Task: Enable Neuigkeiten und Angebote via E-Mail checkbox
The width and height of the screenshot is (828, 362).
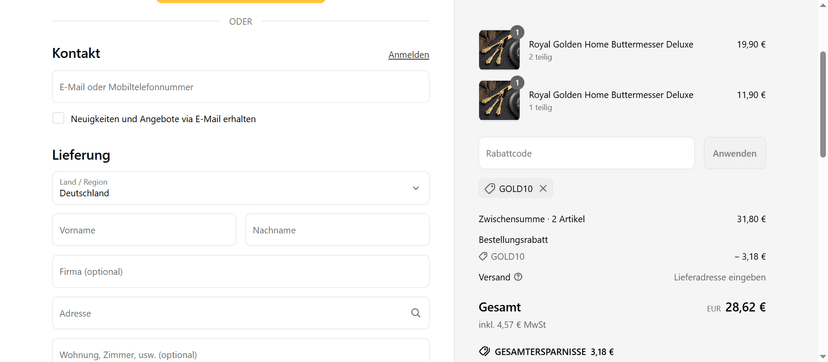Action: click(x=58, y=118)
